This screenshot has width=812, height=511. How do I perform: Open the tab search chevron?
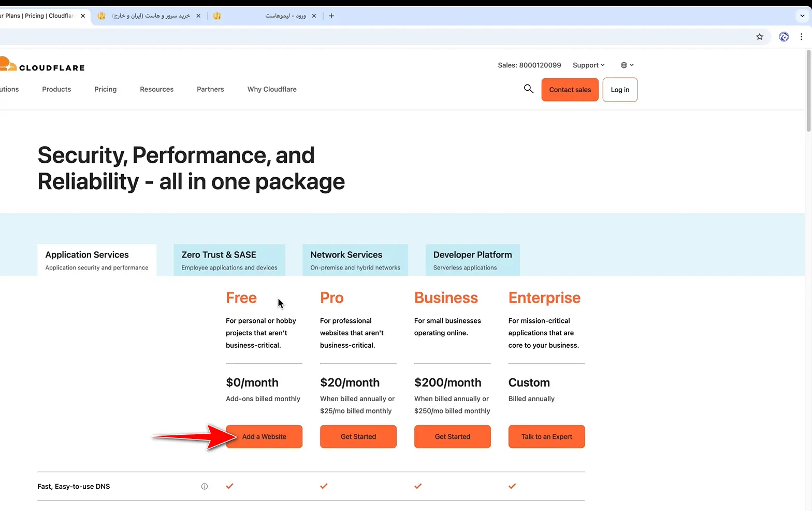802,16
